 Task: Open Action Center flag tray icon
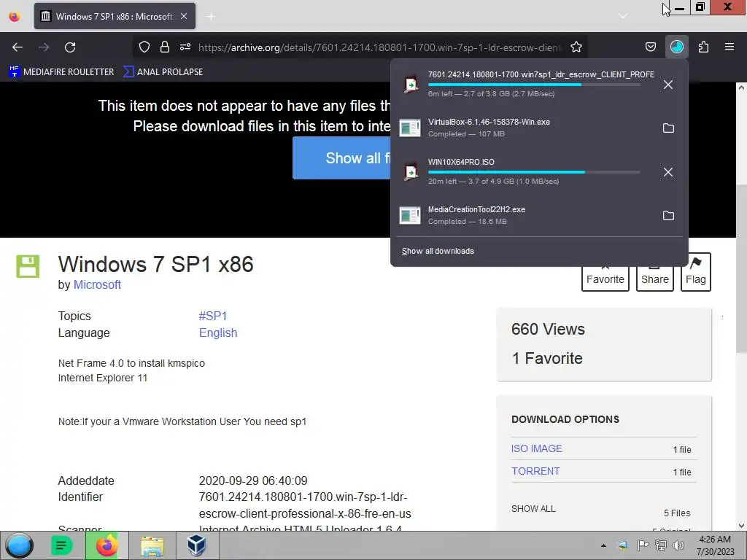click(642, 545)
